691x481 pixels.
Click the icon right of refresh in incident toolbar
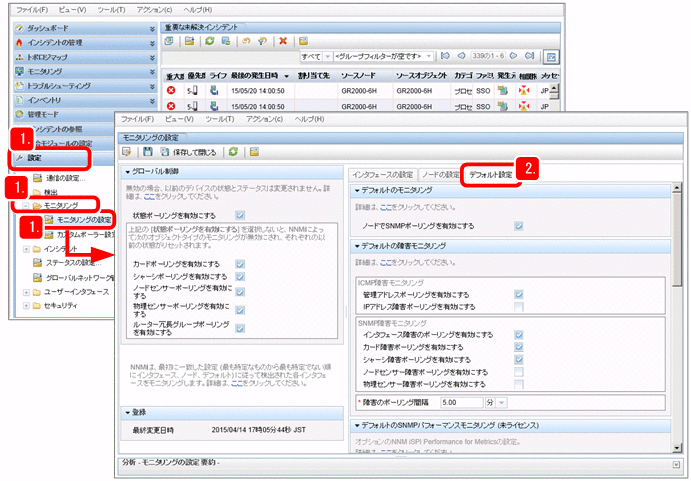click(226, 41)
